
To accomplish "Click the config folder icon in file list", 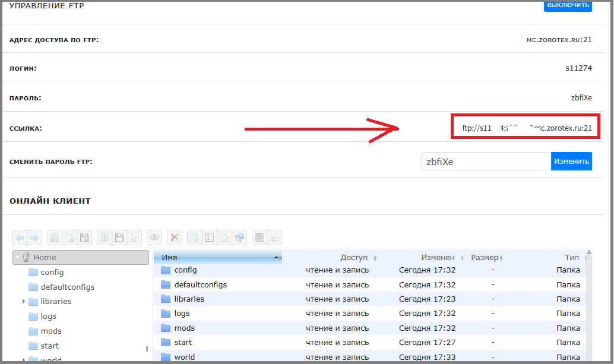I will click(166, 270).
